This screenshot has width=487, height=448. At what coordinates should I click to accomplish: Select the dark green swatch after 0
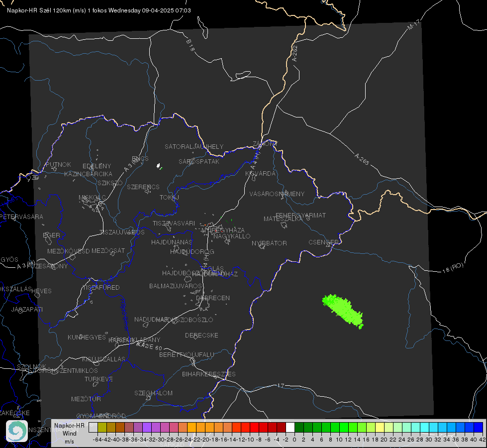tap(299, 427)
